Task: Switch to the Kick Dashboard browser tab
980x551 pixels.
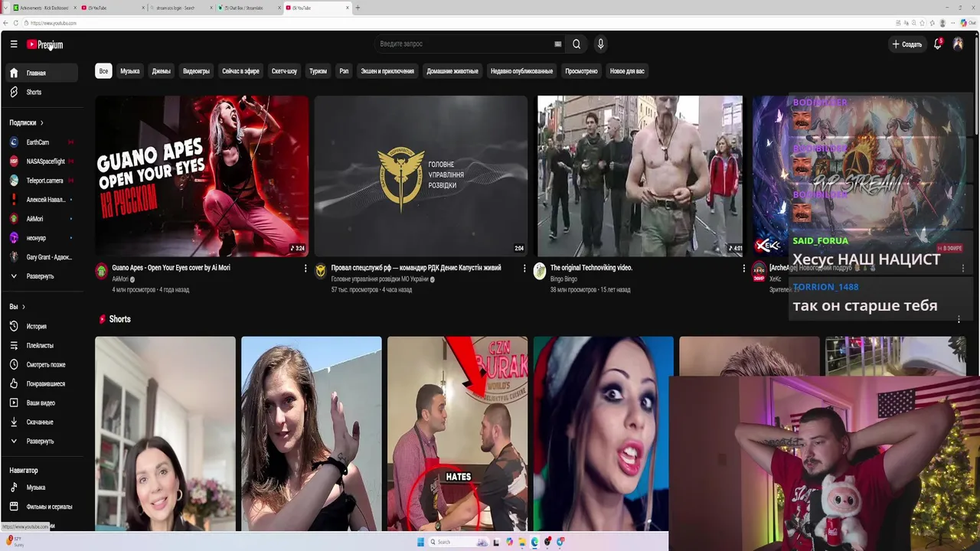Action: [44, 8]
